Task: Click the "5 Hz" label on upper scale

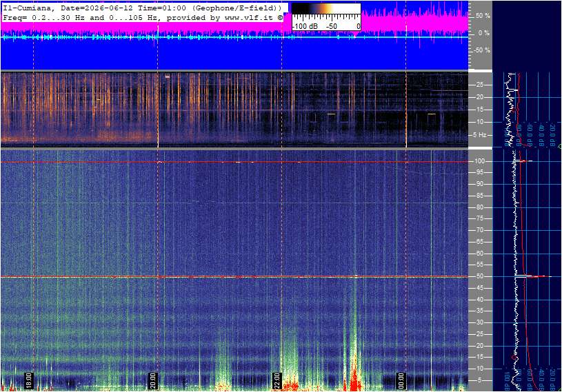Action: click(480, 135)
